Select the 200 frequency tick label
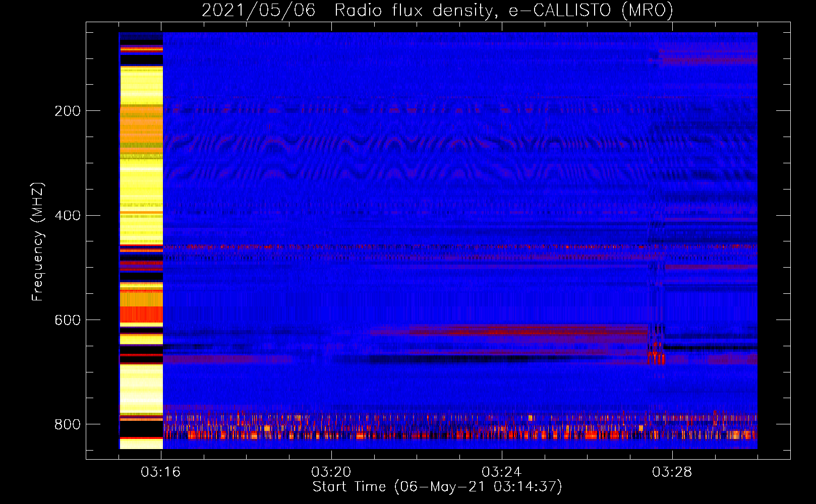816x504 pixels. coord(68,111)
